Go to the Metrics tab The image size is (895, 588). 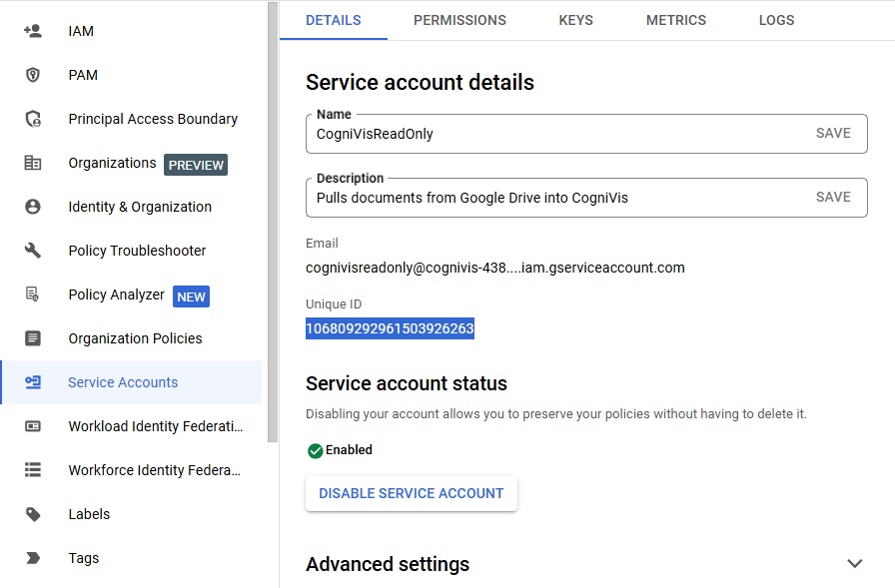pos(676,20)
